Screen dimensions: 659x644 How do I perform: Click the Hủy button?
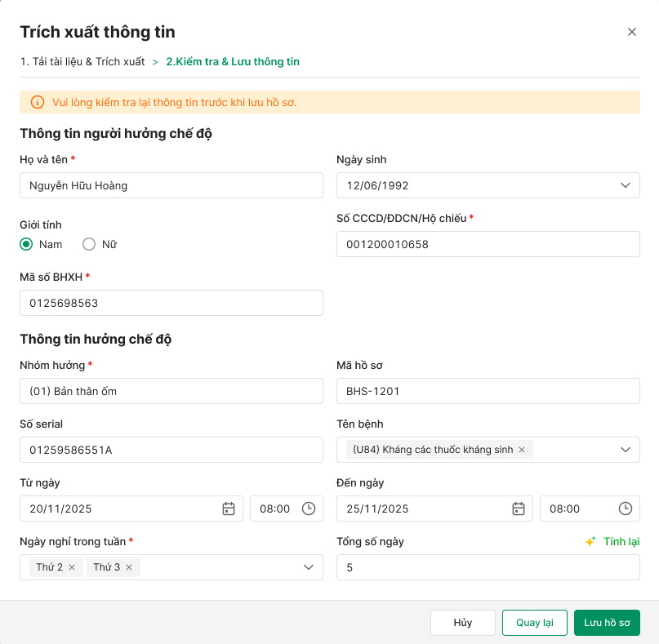463,623
